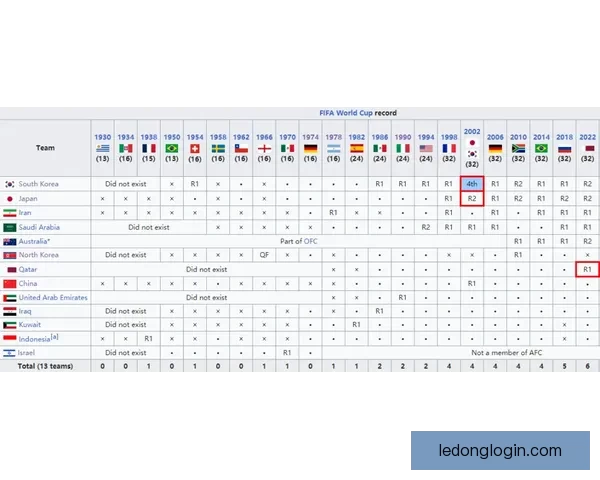Click the Germany flag under 2006
This screenshot has height=480, width=600.
tap(495, 148)
